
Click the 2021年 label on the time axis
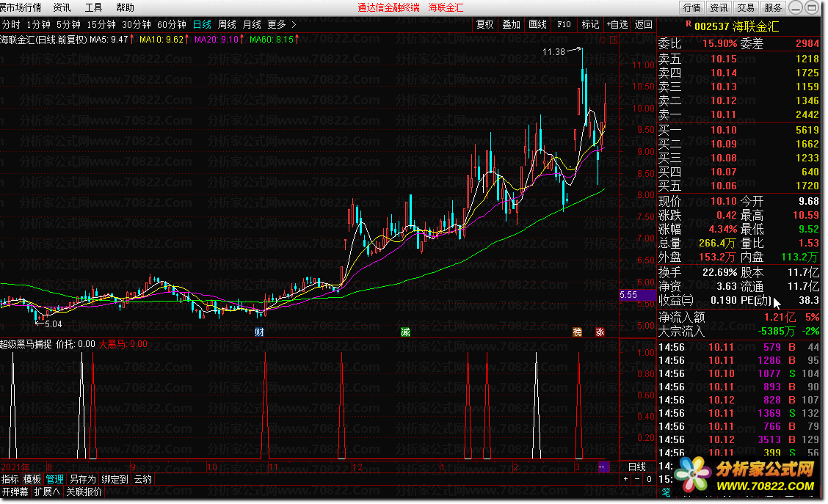[15, 467]
